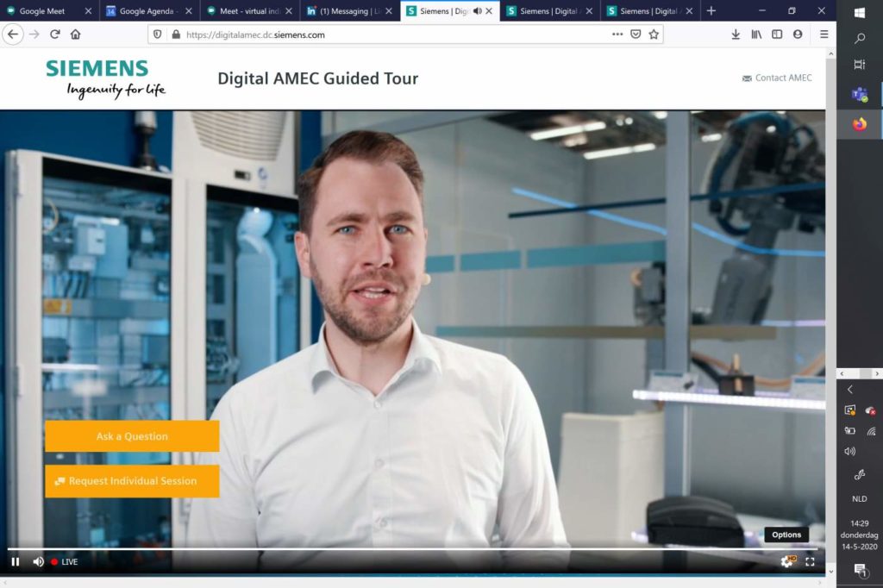Image resolution: width=883 pixels, height=588 pixels.
Task: Open page actions three-dot menu
Action: tap(617, 34)
